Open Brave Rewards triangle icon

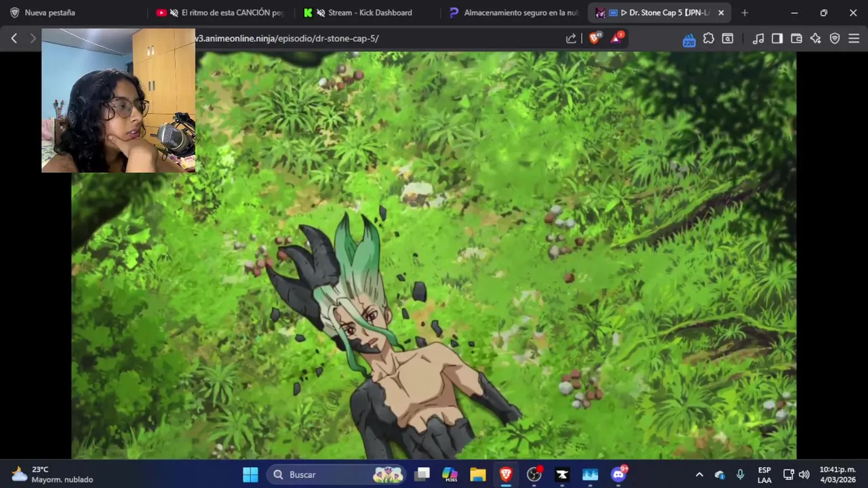pos(616,38)
